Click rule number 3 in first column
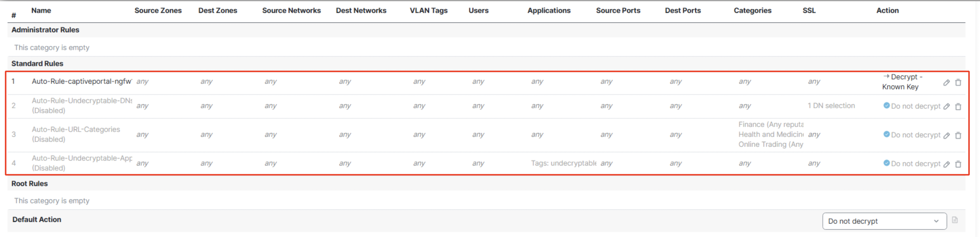 [13, 134]
